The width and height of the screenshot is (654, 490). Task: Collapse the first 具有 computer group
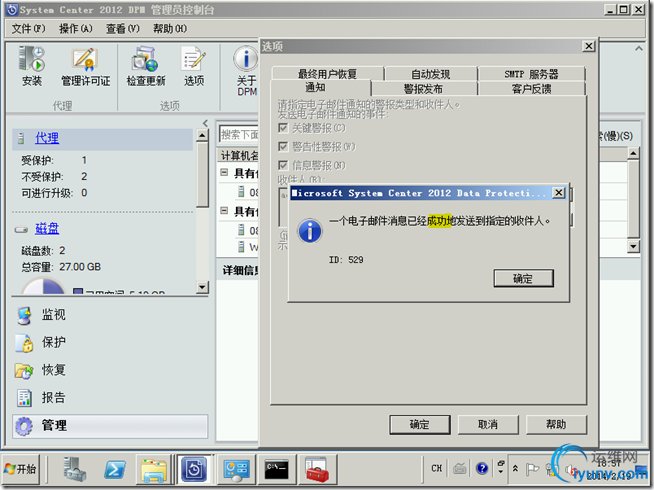(x=224, y=172)
